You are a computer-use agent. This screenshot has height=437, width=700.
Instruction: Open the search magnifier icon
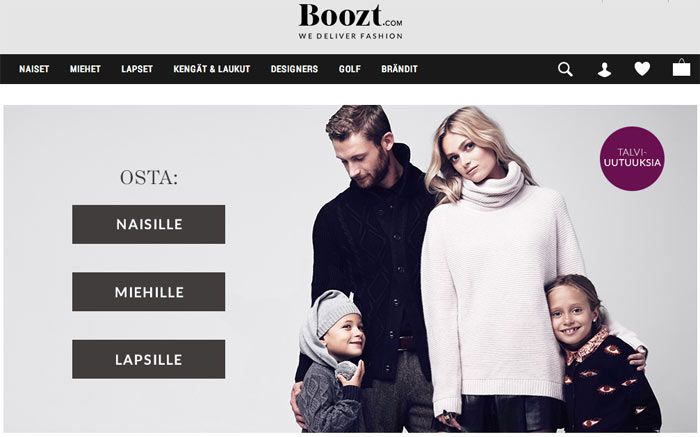tap(565, 69)
